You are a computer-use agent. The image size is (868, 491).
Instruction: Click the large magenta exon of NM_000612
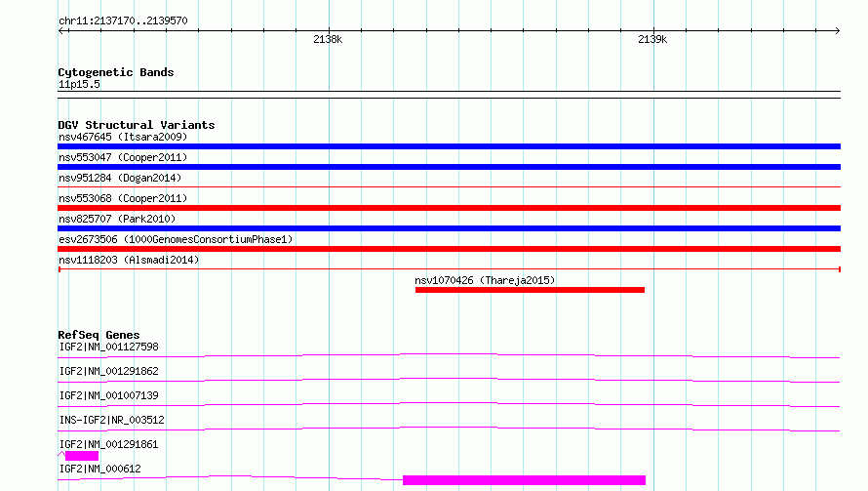tap(525, 480)
